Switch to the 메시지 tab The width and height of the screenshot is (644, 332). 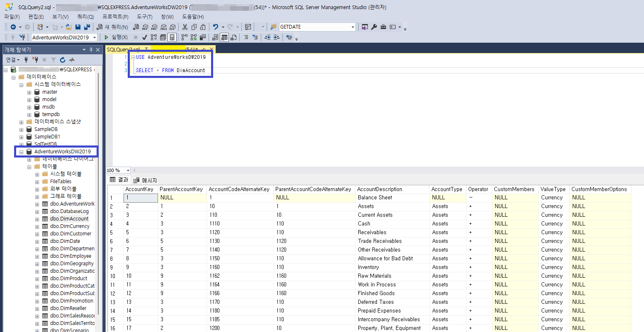click(x=145, y=180)
